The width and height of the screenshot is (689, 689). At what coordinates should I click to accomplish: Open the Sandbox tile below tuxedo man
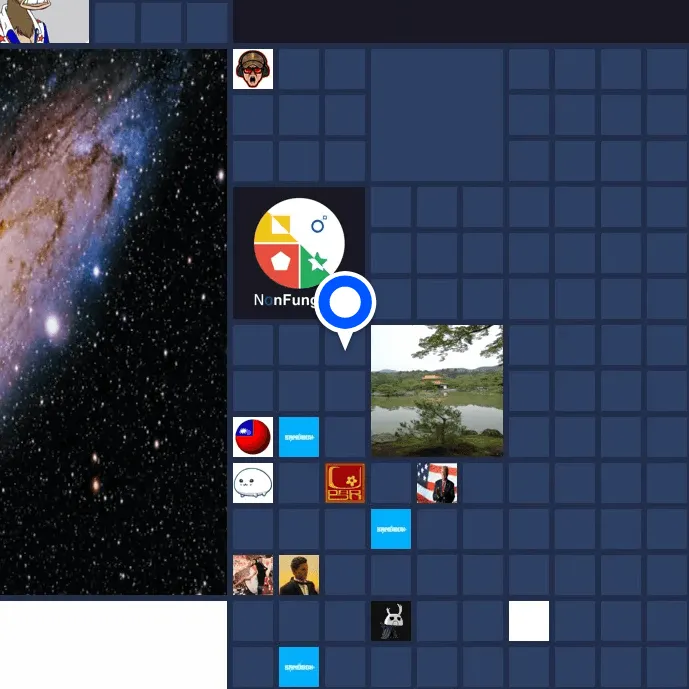pyautogui.click(x=299, y=667)
